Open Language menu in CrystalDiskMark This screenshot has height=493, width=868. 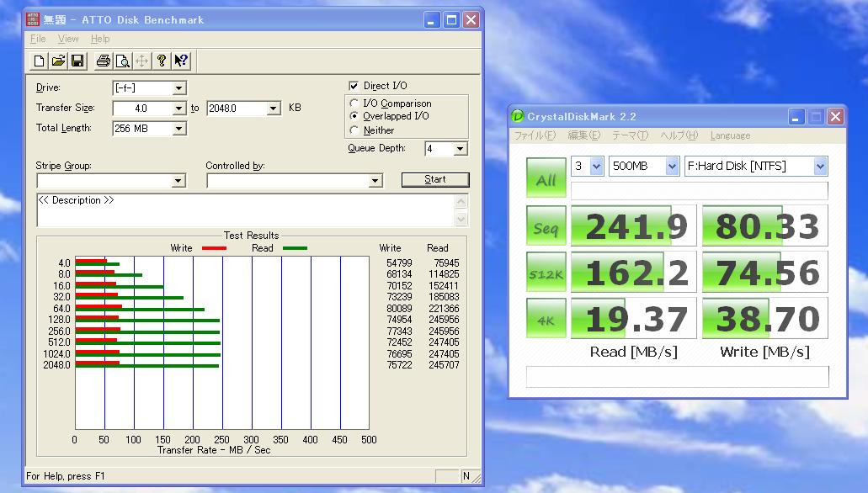pyautogui.click(x=730, y=135)
